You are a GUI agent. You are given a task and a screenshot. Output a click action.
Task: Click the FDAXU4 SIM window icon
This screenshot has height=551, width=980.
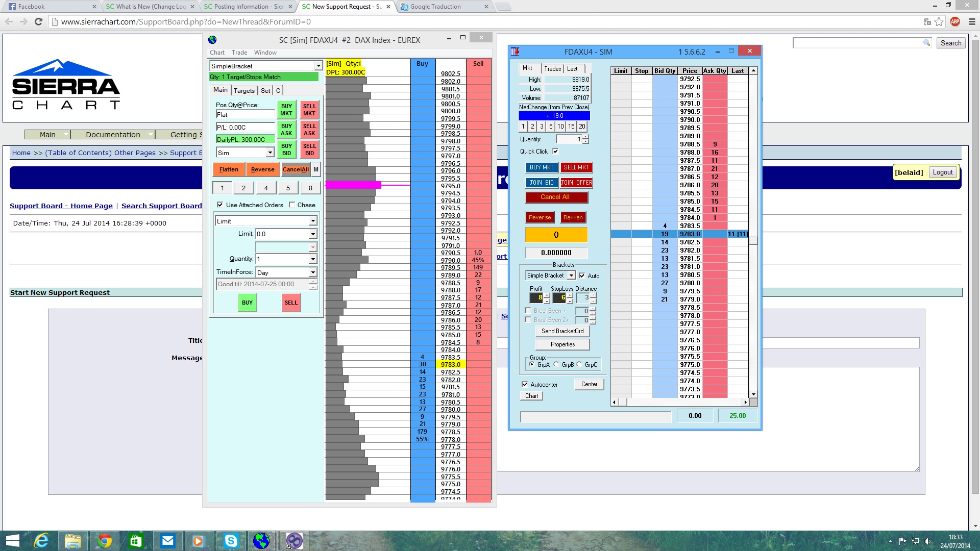[x=515, y=52]
